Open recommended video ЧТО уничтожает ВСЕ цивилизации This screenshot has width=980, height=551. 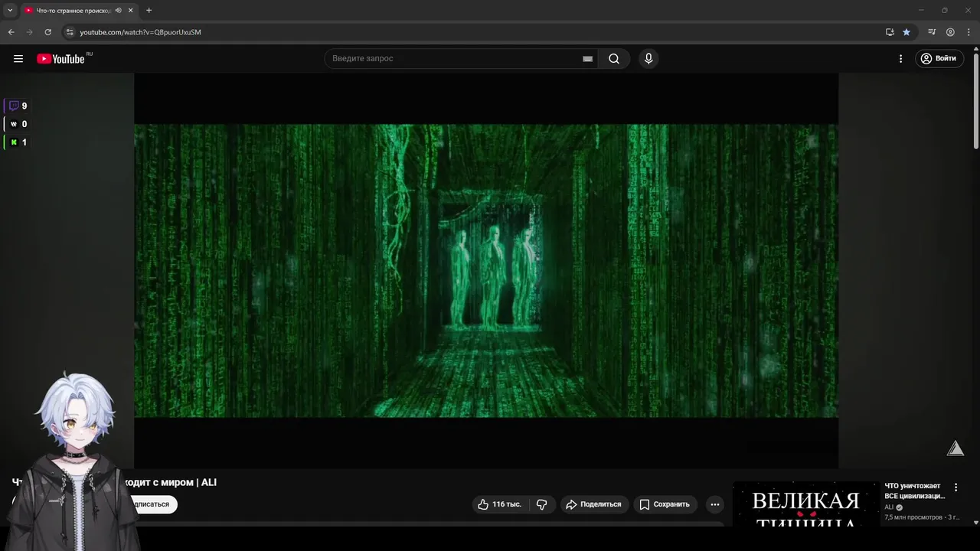pos(915,491)
